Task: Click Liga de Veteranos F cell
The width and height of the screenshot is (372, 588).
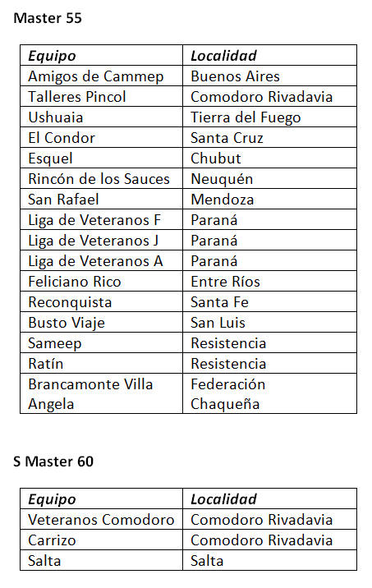Action: 101,220
